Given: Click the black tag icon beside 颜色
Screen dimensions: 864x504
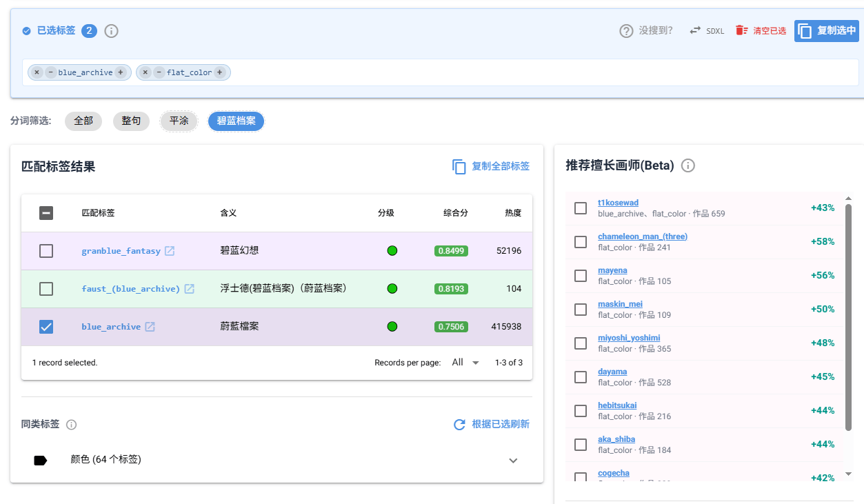Looking at the screenshot, I should (41, 461).
